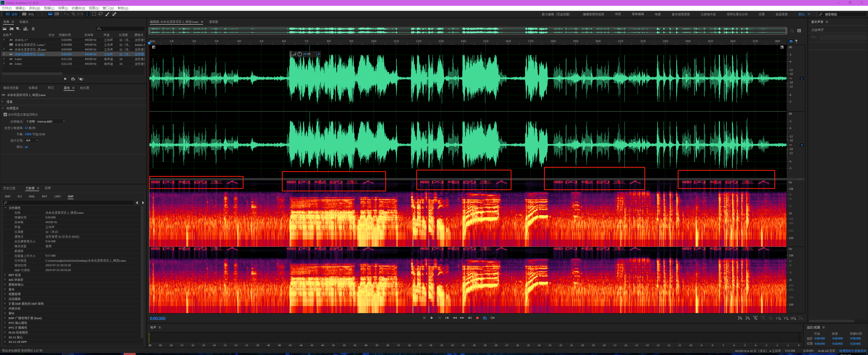Select the Spot Healing Brush tool
The image size is (868, 355).
click(x=114, y=14)
